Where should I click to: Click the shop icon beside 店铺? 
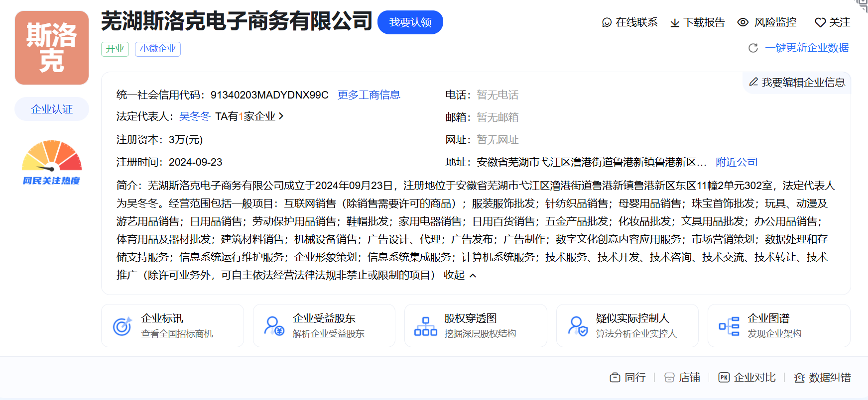(x=669, y=378)
